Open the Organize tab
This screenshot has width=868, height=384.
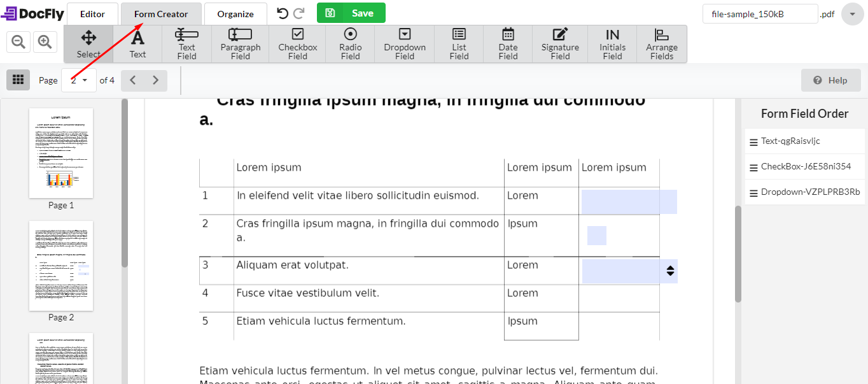tap(235, 13)
